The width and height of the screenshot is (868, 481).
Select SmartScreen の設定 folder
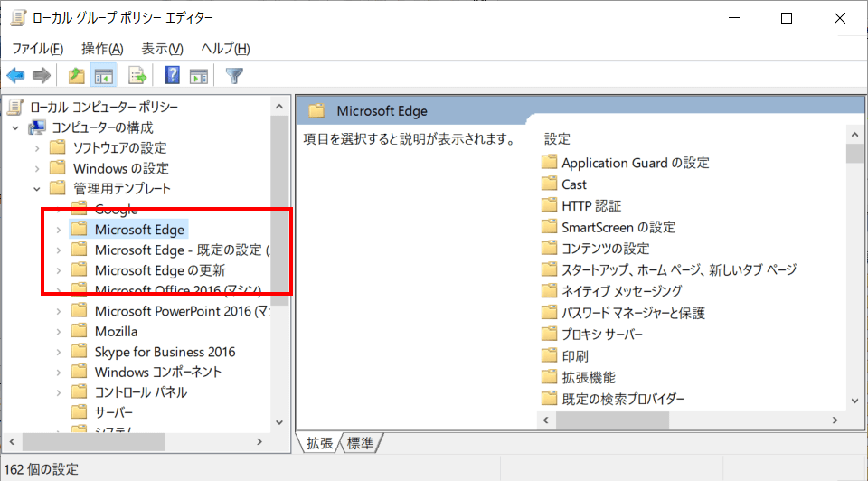click(x=618, y=227)
